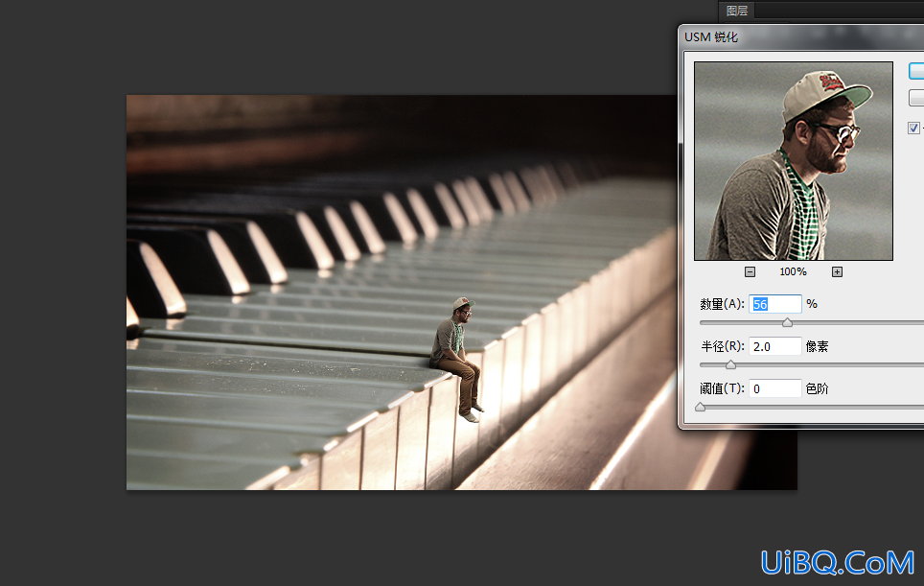Click the 100% zoom level text
The image size is (924, 586).
794,271
